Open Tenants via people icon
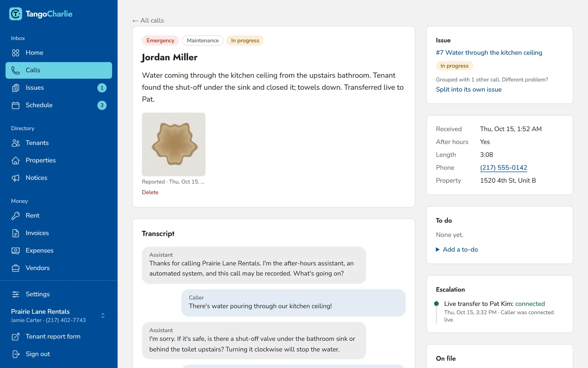Screen dimensions: 588x368 15,143
